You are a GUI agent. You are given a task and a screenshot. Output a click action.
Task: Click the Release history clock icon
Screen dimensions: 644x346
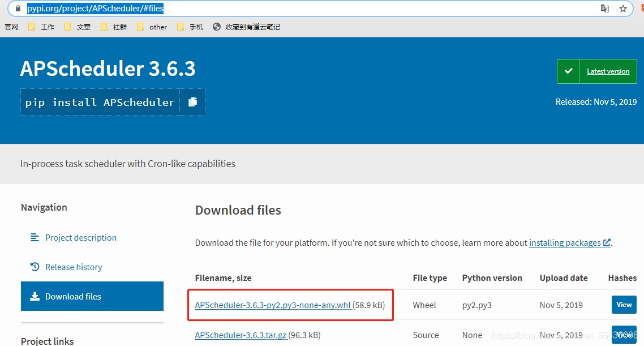point(35,267)
